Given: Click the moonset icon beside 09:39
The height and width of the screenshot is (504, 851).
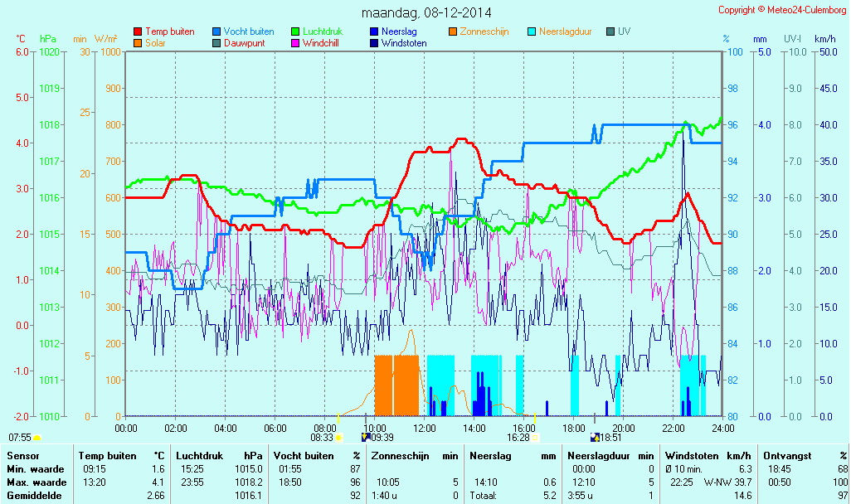Looking at the screenshot, I should (x=366, y=437).
